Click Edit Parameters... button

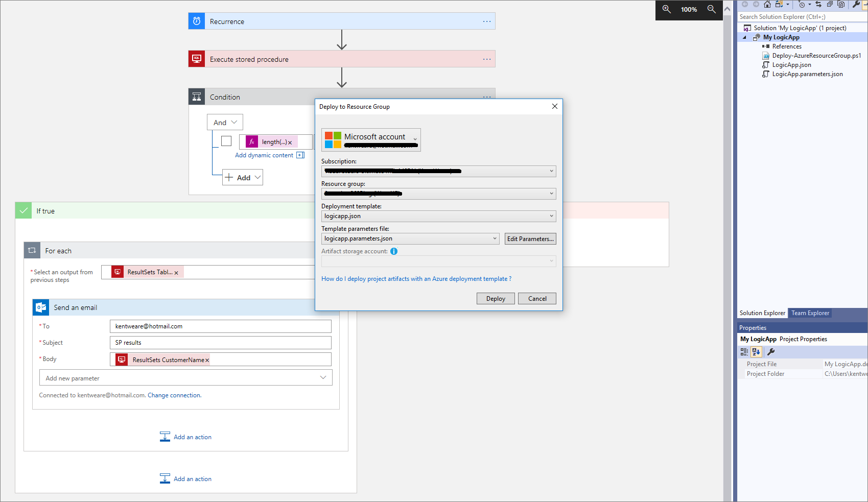530,239
